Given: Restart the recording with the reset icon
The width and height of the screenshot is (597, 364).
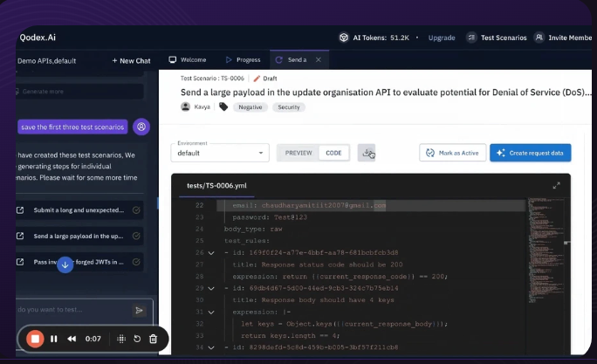Looking at the screenshot, I should click(x=137, y=339).
